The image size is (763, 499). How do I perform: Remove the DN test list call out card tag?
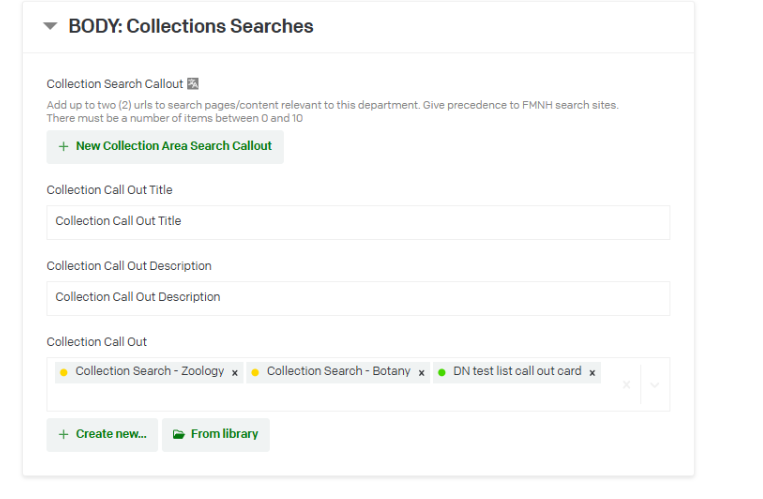[593, 372]
